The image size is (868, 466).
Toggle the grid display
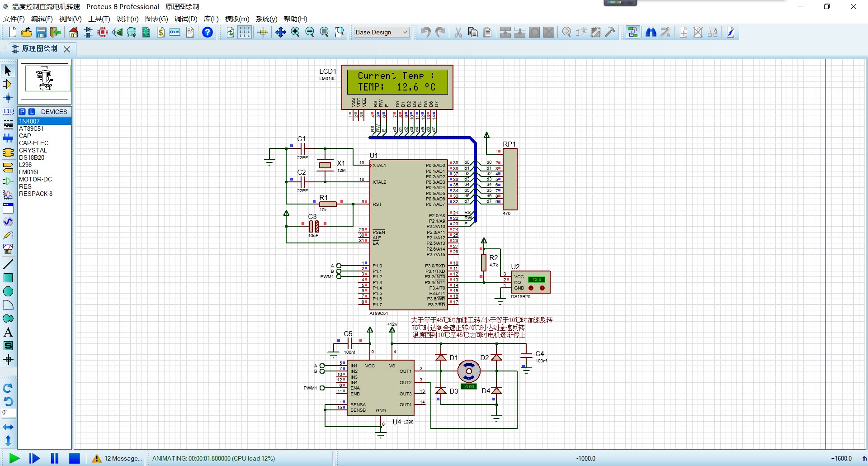pos(245,32)
